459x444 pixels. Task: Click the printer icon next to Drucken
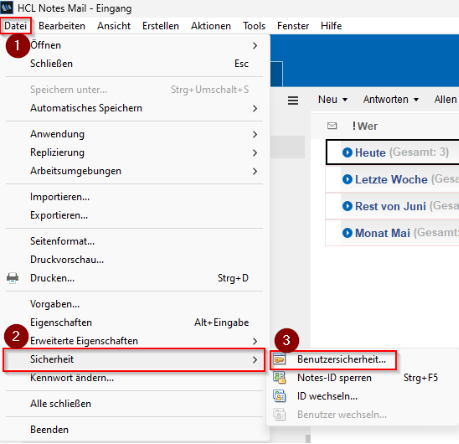tap(13, 278)
